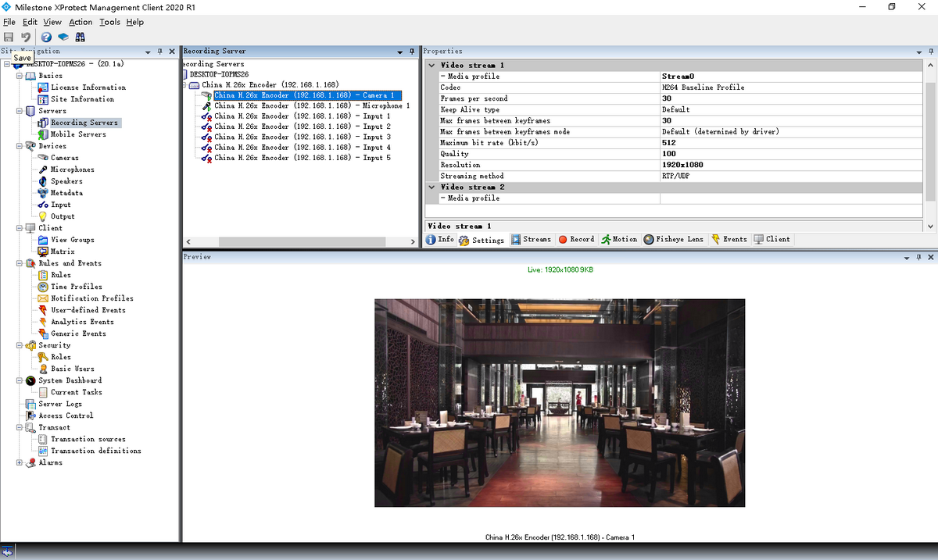This screenshot has height=560, width=938.
Task: Click the Save toolbar icon
Action: coord(9,37)
